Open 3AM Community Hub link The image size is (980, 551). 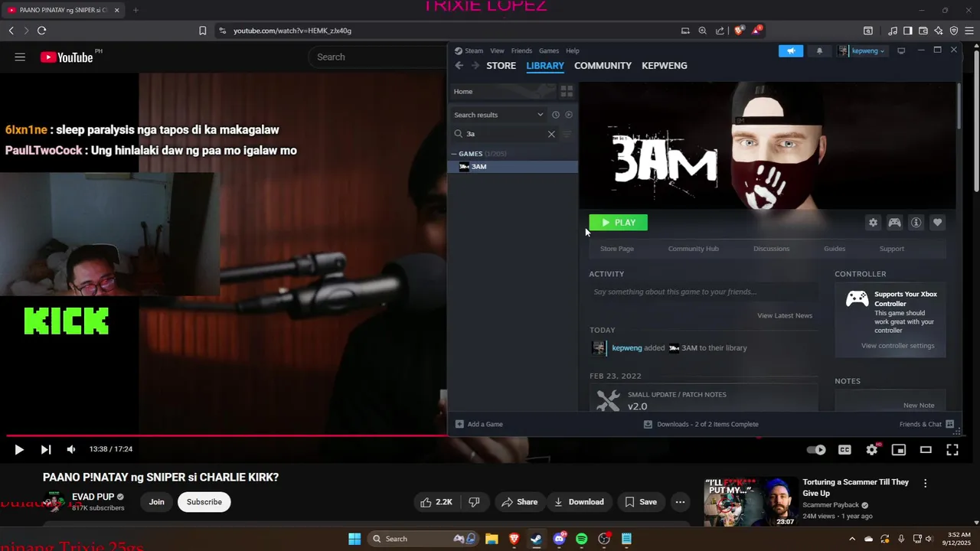[694, 249]
